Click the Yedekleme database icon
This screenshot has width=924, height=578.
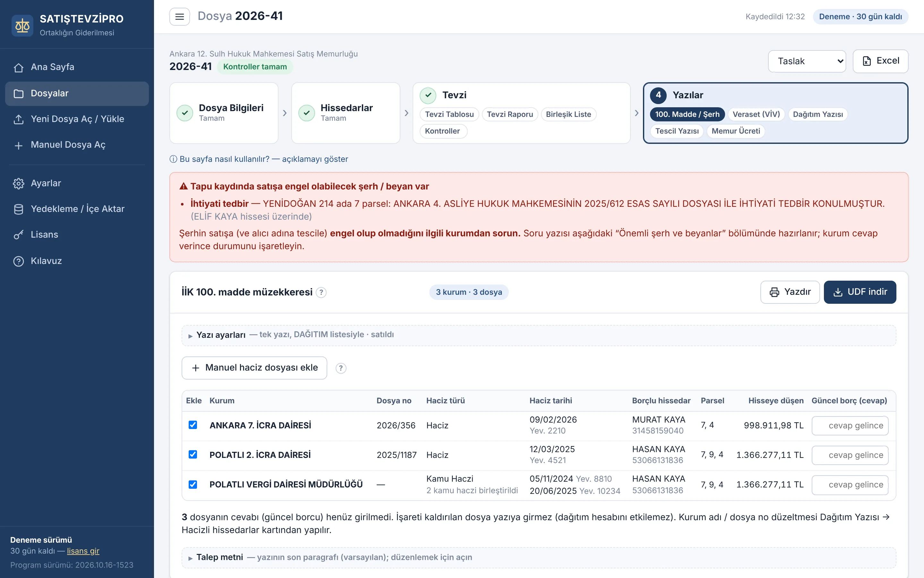click(x=18, y=209)
